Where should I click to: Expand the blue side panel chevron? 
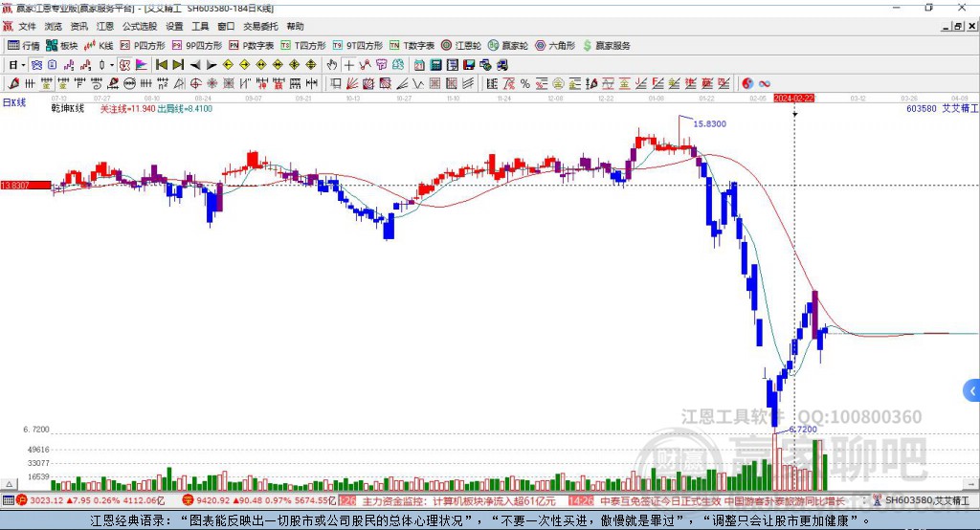(x=972, y=390)
